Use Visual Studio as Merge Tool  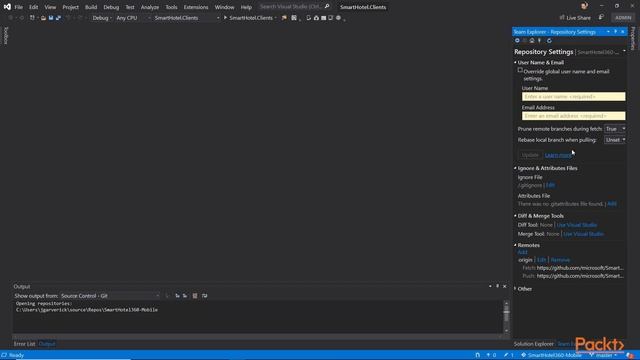(x=584, y=234)
